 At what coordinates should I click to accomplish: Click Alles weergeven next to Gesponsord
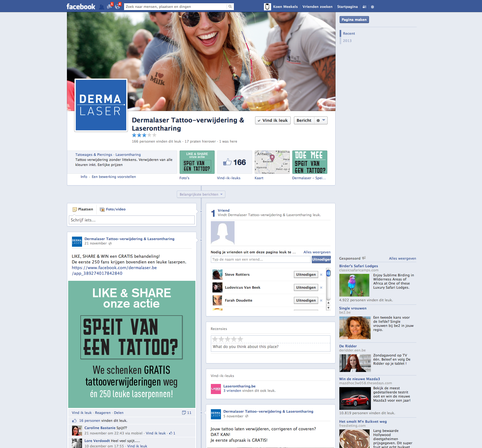click(x=402, y=258)
